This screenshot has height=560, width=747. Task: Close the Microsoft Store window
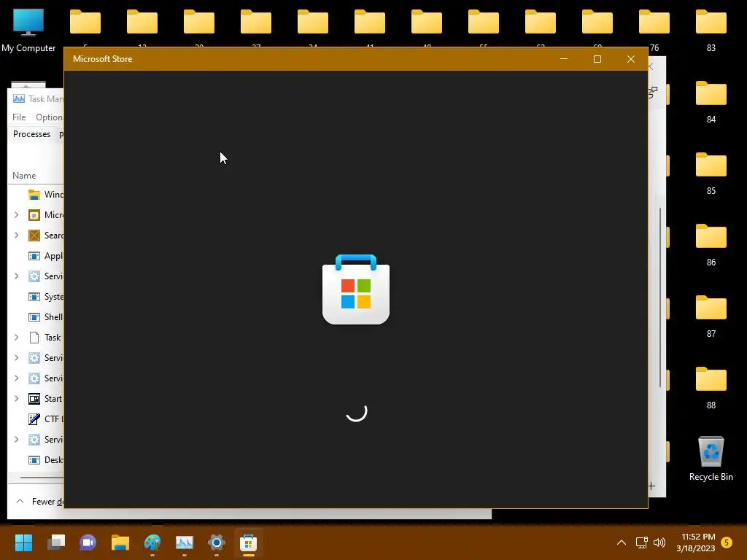(631, 59)
